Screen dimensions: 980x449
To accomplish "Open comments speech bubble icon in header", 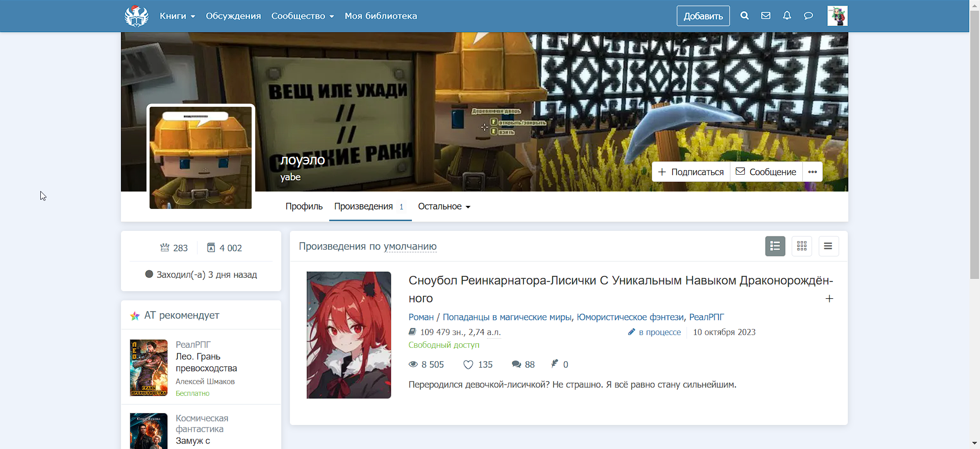I will click(808, 16).
